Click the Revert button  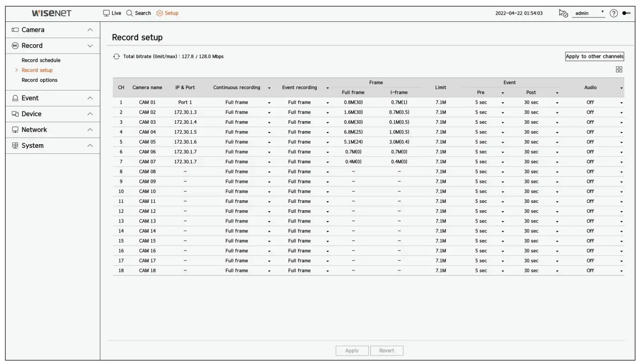(x=387, y=351)
